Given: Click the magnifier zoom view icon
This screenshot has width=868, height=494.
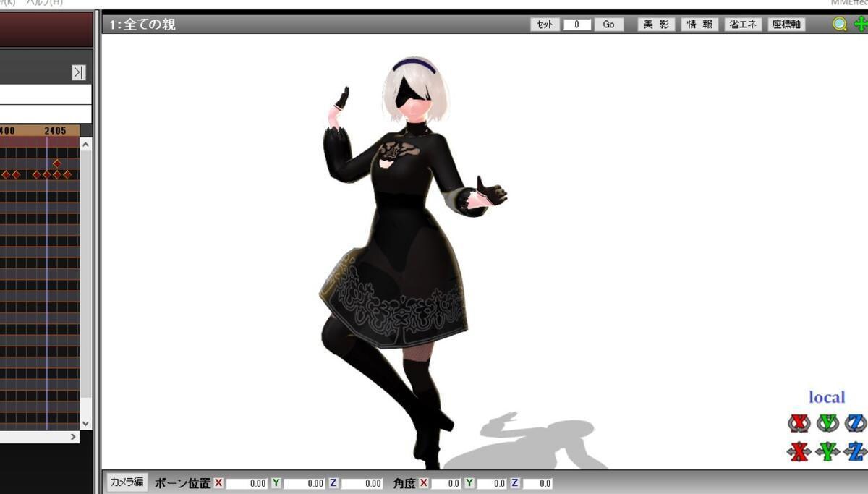Looking at the screenshot, I should click(840, 25).
